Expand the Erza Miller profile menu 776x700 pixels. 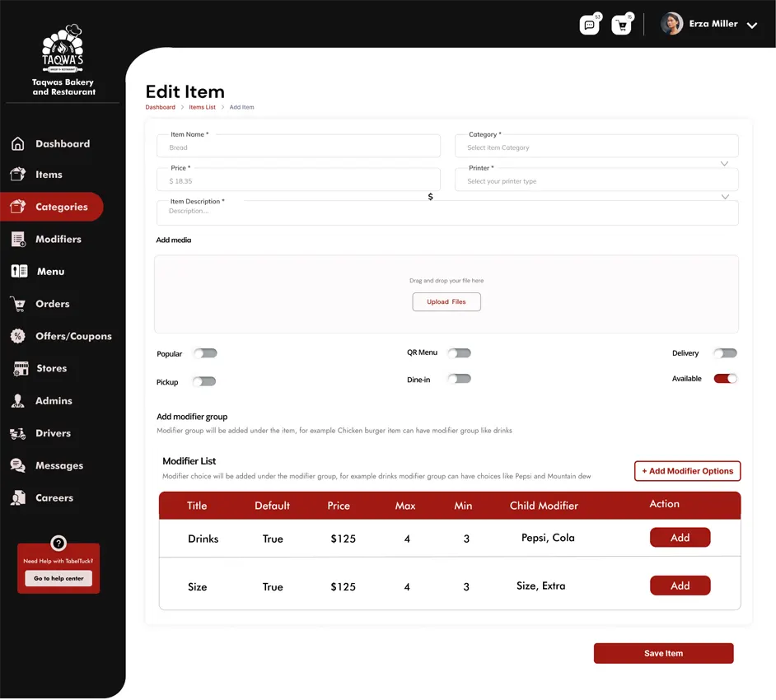click(x=751, y=25)
